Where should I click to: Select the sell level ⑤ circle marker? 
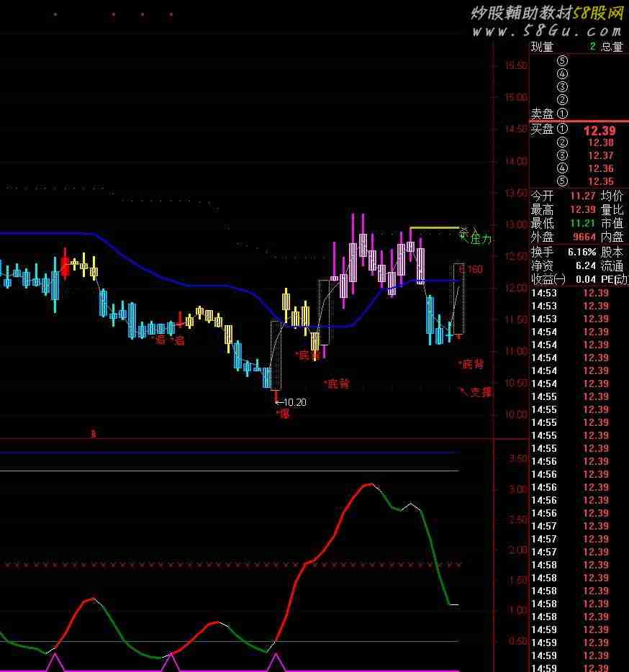562,61
